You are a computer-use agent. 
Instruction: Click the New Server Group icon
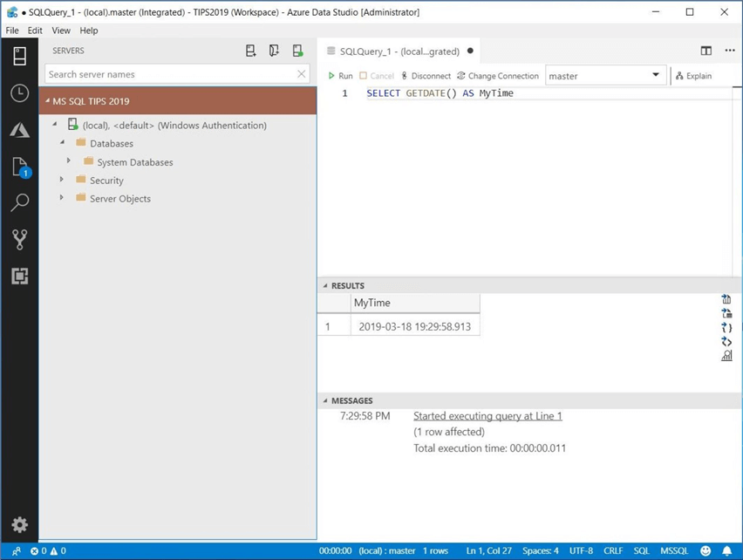274,51
